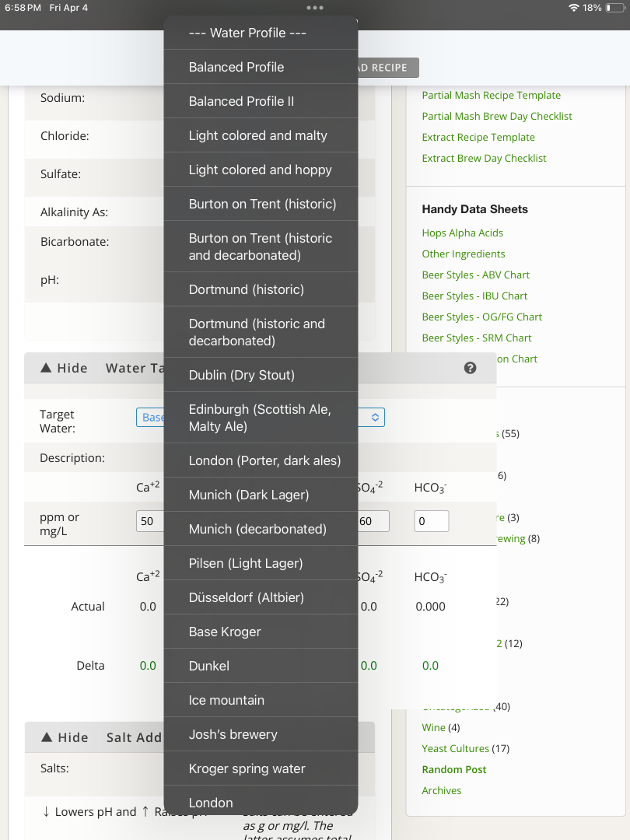Collapse the Water Target section triangle
Screen dimensions: 630x840
pyautogui.click(x=46, y=368)
